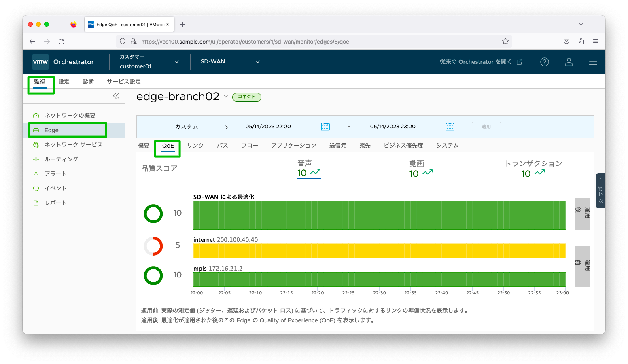Open the Pocket save icon
Screen dimensions: 628x364
point(566,41)
